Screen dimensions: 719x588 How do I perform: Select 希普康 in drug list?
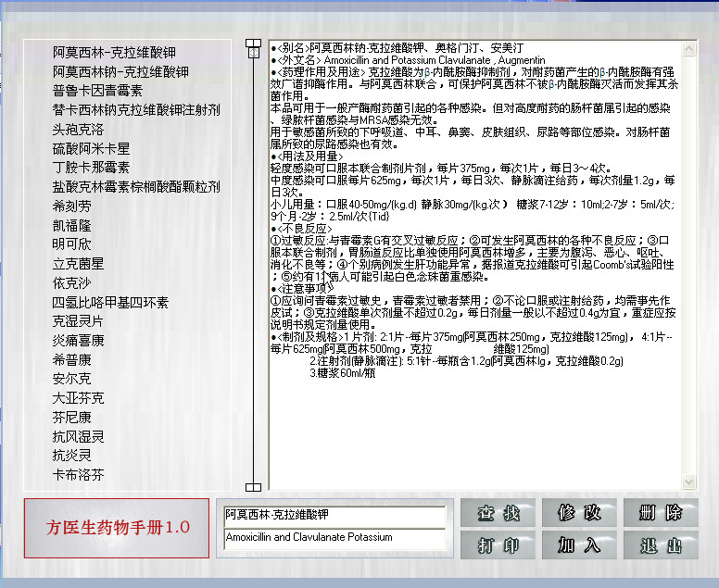[x=71, y=360]
